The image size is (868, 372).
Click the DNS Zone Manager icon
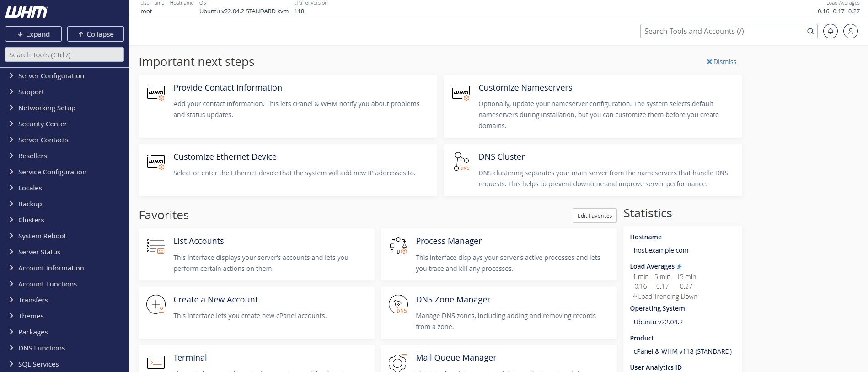coord(398,304)
